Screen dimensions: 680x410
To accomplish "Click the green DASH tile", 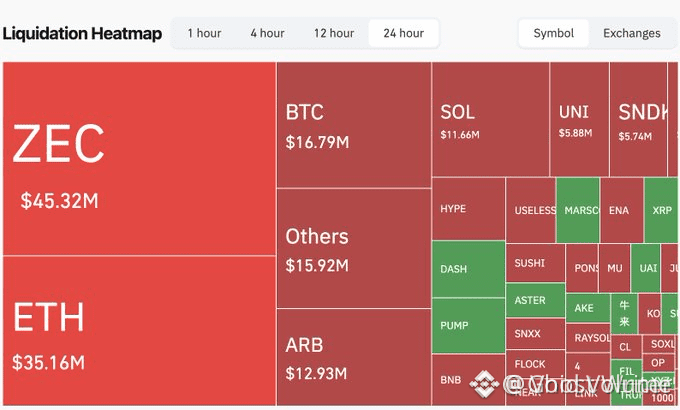I will tap(468, 269).
